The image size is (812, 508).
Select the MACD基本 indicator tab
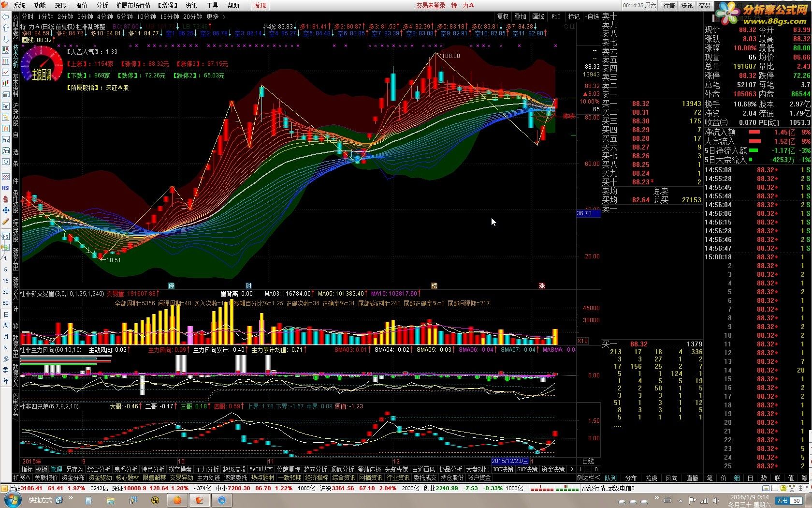tap(261, 469)
